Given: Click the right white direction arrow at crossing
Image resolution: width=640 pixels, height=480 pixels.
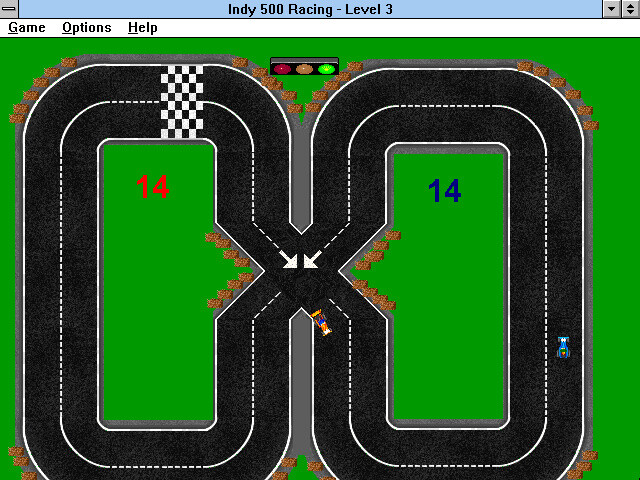Looking at the screenshot, I should click(x=312, y=259).
